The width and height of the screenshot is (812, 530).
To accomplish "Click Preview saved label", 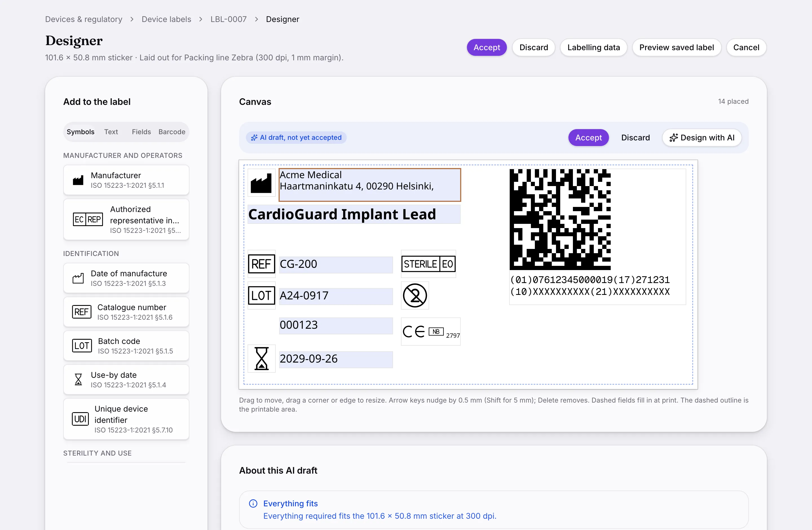I will pyautogui.click(x=677, y=47).
